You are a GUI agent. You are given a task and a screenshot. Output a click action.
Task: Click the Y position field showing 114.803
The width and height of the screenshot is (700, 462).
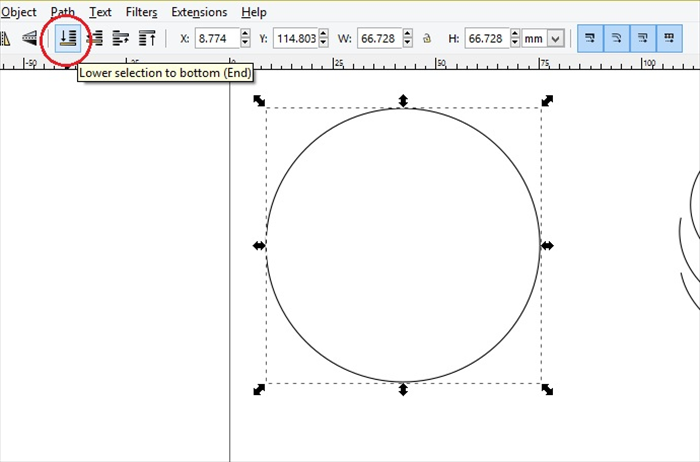[295, 39]
